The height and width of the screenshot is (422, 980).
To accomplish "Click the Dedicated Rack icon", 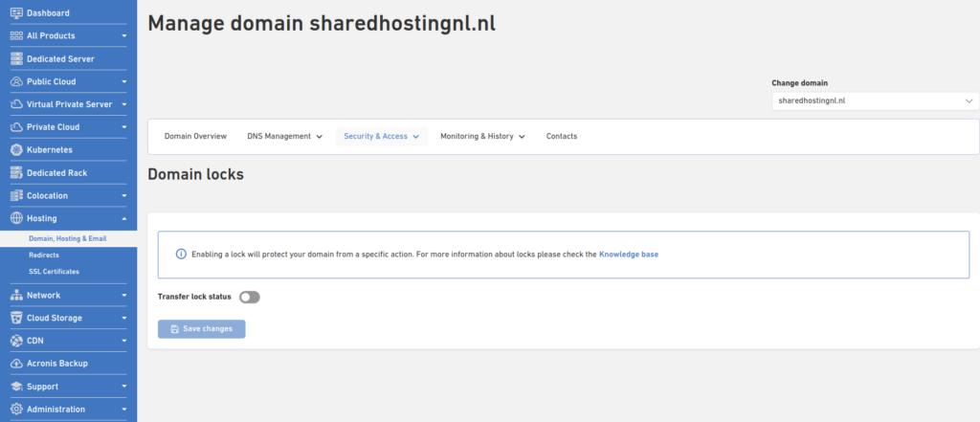I will point(16,173).
